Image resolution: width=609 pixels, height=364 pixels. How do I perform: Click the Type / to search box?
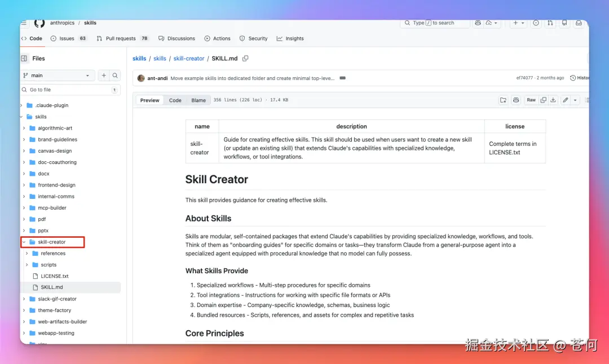[435, 23]
